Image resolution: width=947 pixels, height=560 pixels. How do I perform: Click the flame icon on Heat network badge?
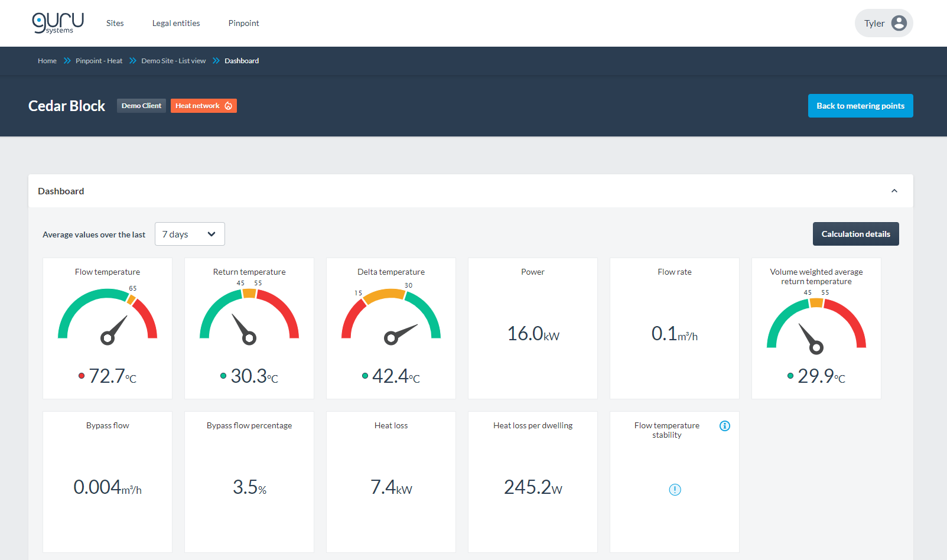pyautogui.click(x=229, y=106)
